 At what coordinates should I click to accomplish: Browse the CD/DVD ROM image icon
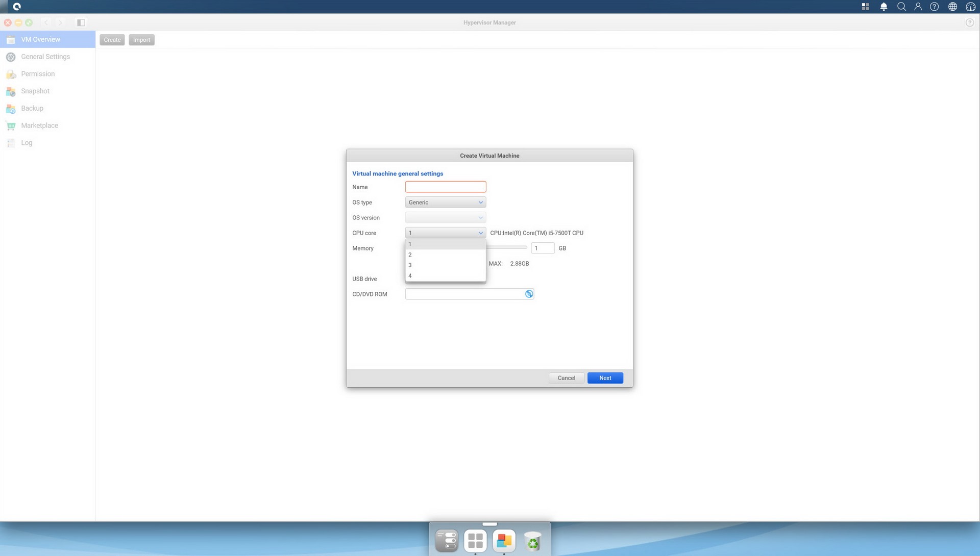click(529, 294)
